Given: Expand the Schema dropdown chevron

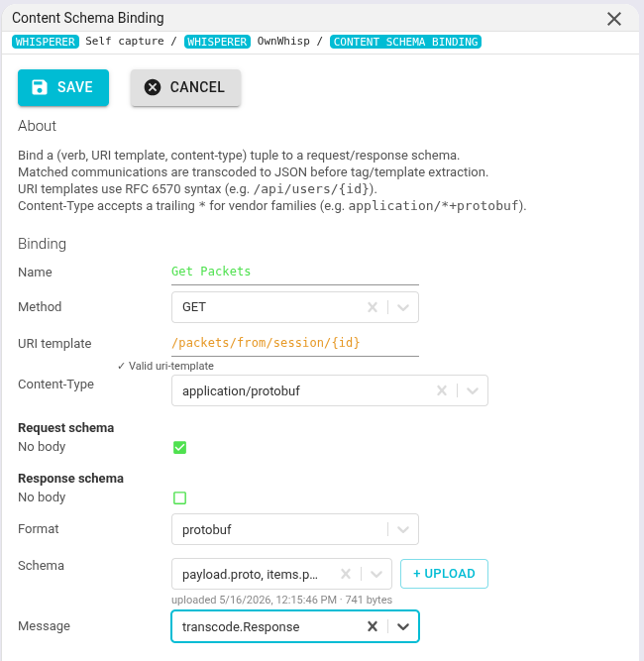Looking at the screenshot, I should (376, 574).
